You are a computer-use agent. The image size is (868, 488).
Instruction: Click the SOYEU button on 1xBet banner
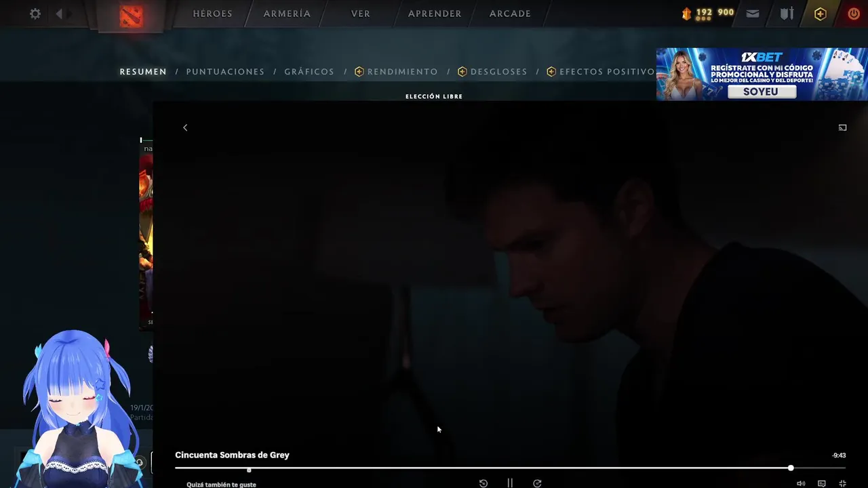pos(762,91)
